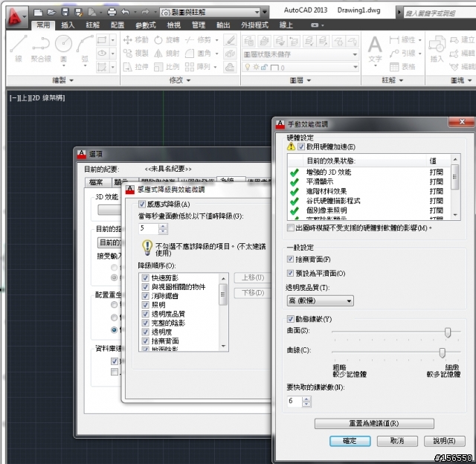The width and height of the screenshot is (476, 464).
Task: Expand the Modify (修改) panel flyout
Action: 180,80
